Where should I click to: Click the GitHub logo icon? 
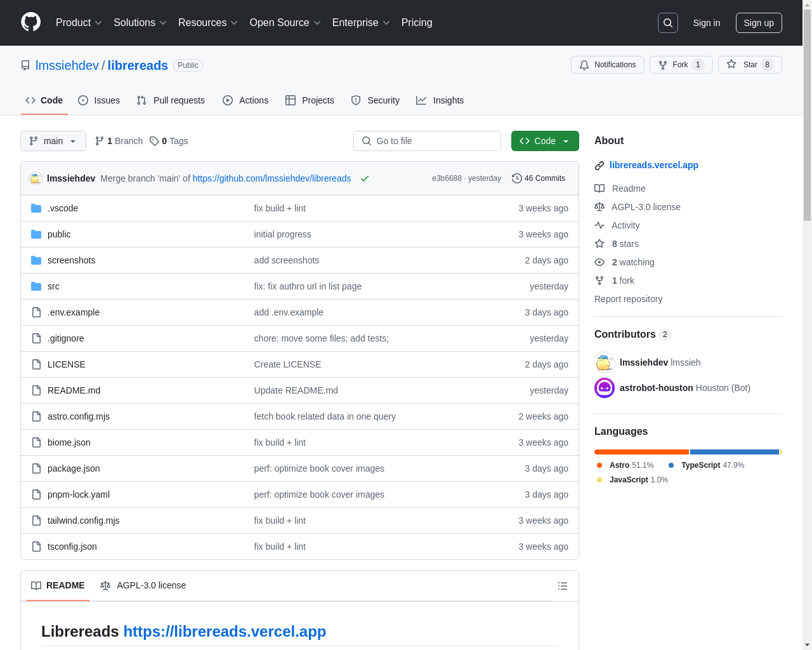[x=31, y=22]
